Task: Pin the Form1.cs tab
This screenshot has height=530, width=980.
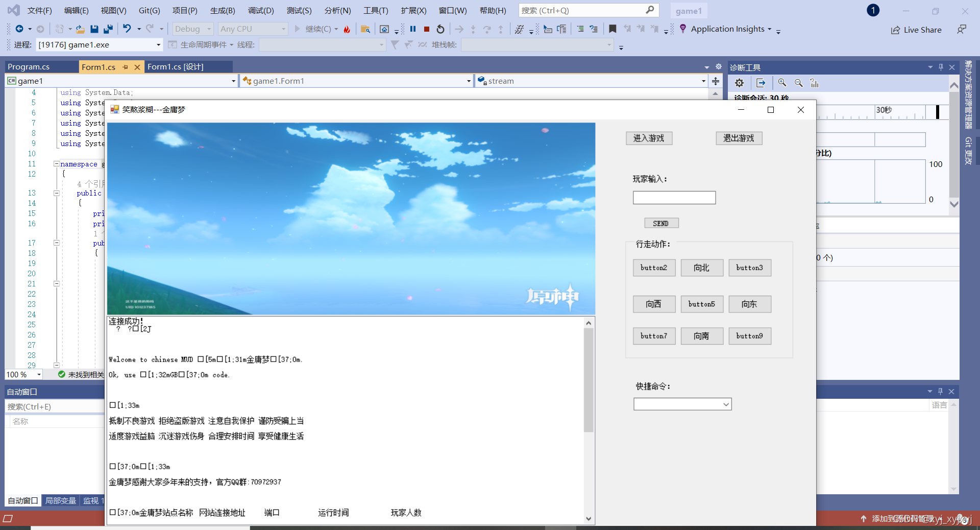Action: tap(126, 67)
